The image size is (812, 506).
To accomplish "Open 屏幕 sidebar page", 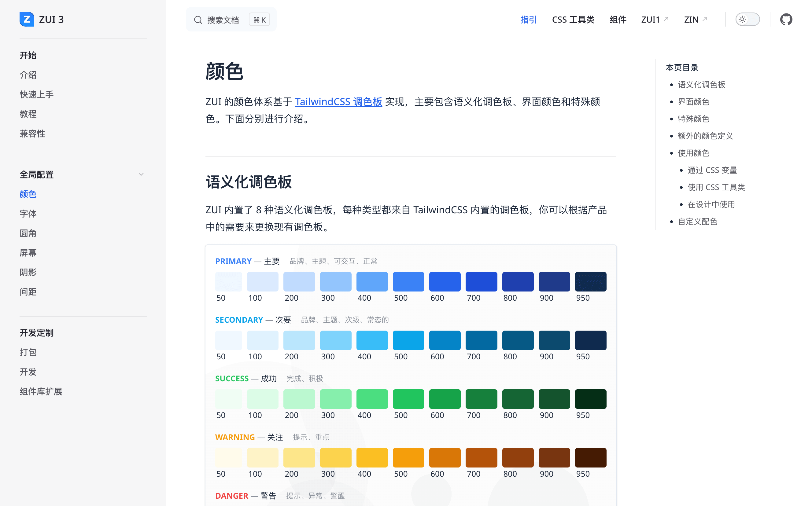I will [x=28, y=253].
